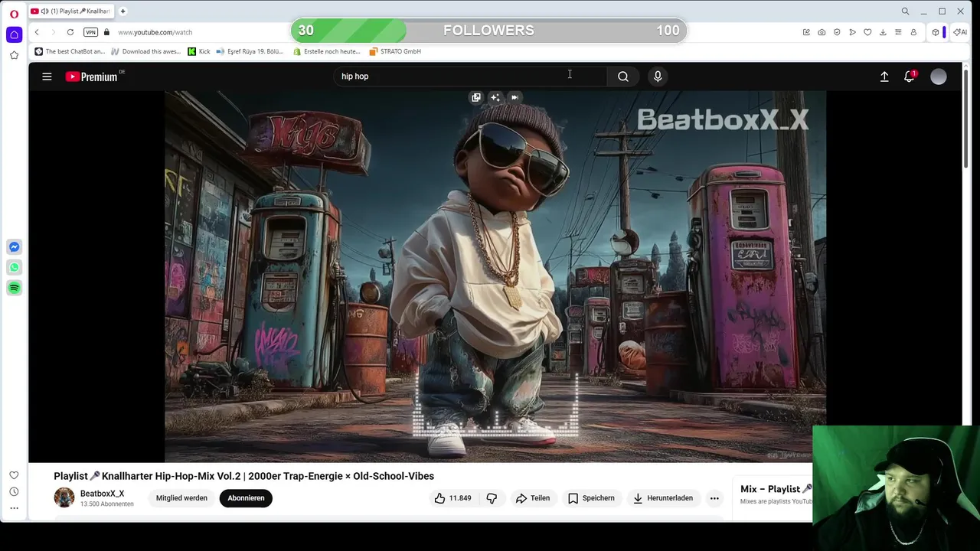Click the next-track icon above the video
Image resolution: width=980 pixels, height=551 pixels.
tap(514, 97)
